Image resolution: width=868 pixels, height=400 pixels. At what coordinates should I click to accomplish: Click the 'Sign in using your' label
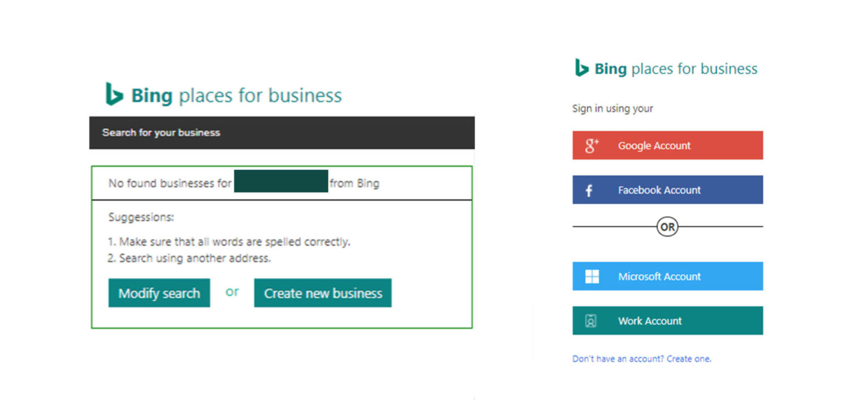613,108
